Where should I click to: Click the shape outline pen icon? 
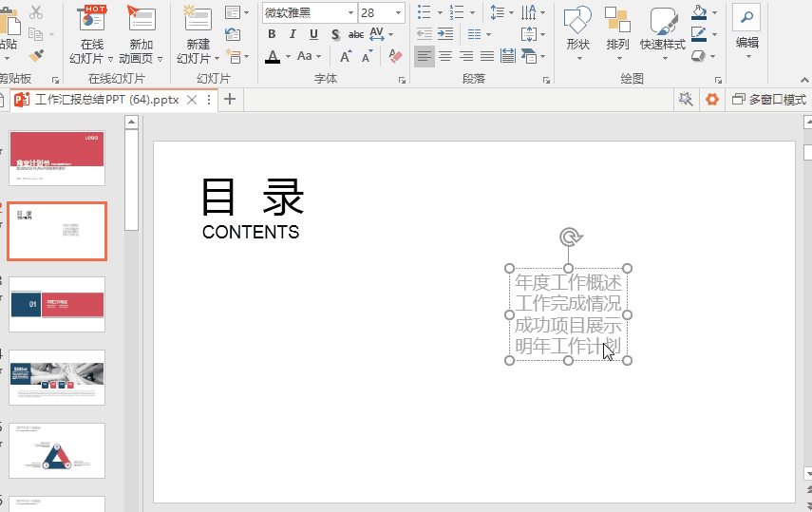(699, 34)
